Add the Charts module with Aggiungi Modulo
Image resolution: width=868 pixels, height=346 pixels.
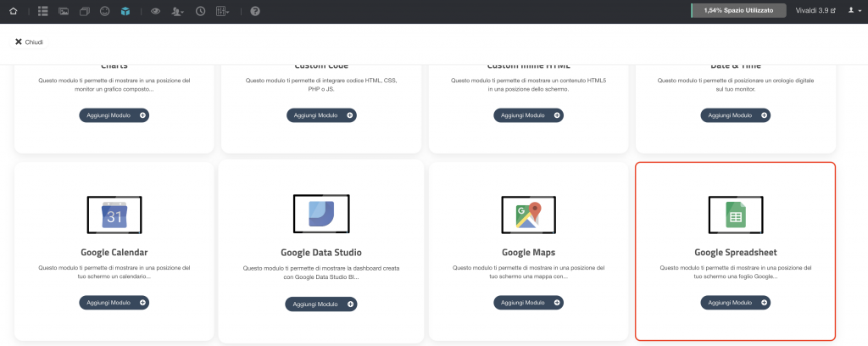(114, 115)
